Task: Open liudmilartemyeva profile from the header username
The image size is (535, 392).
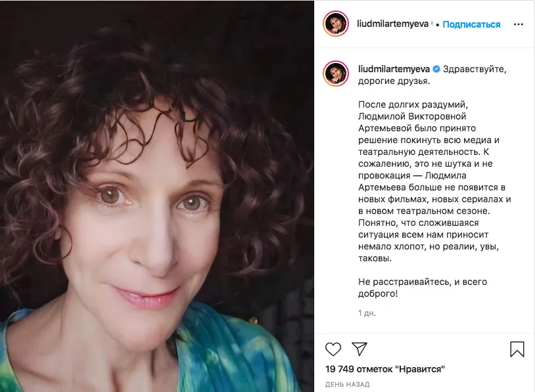Action: point(392,24)
